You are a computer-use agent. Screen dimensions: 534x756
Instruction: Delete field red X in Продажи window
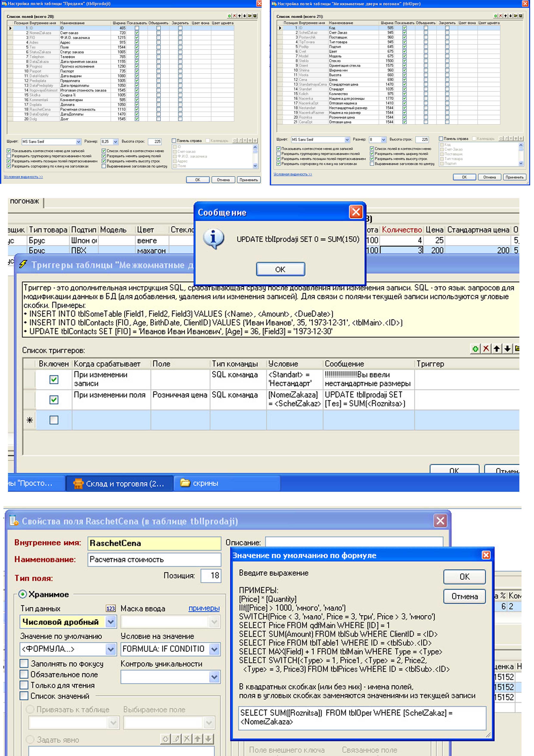pos(234,16)
